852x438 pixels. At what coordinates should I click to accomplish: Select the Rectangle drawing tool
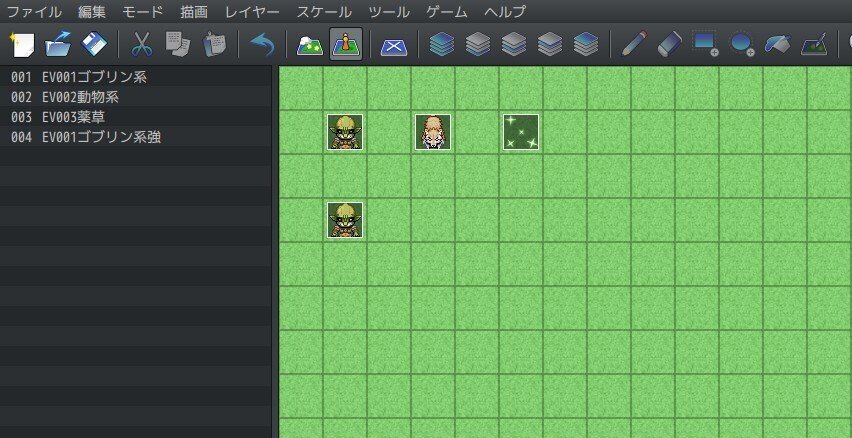[x=705, y=45]
